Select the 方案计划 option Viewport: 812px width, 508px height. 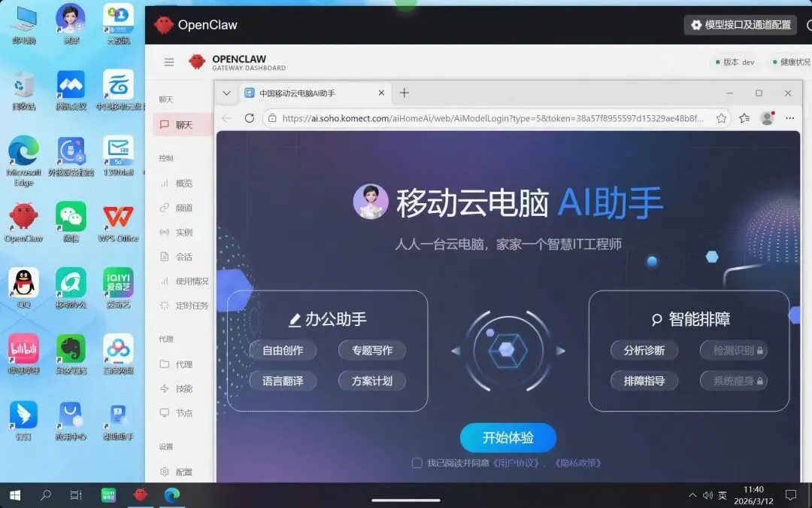coord(372,381)
